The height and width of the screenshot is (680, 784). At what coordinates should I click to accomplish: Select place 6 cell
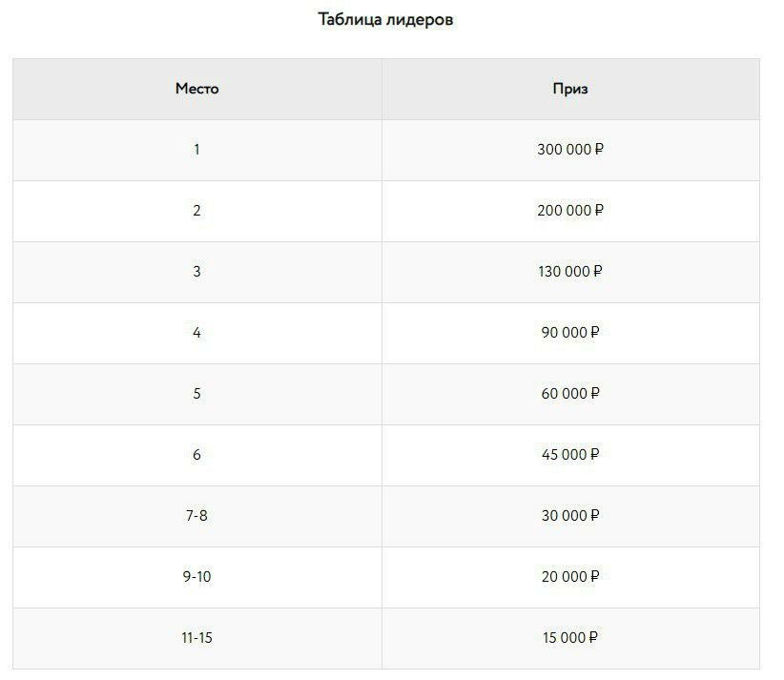point(197,455)
